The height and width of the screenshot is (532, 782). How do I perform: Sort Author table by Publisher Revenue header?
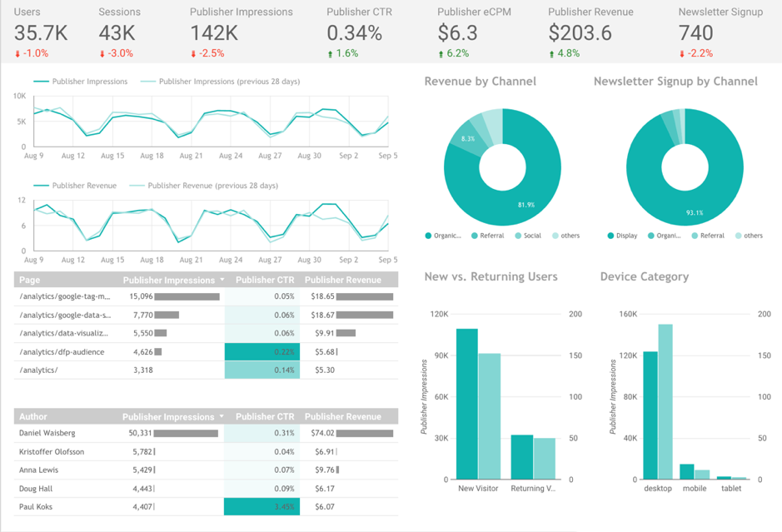pos(342,417)
